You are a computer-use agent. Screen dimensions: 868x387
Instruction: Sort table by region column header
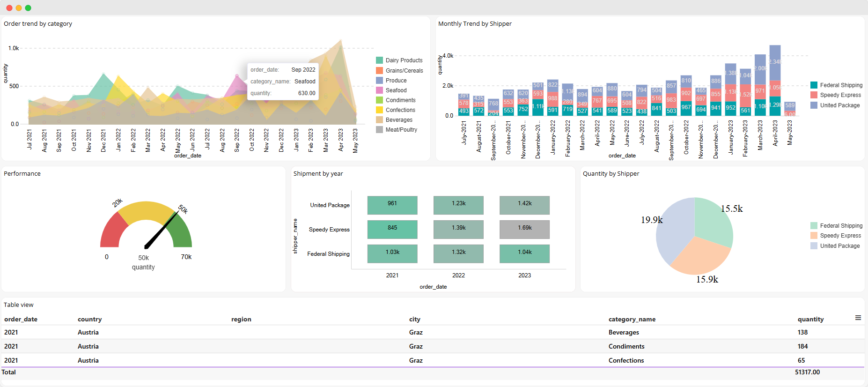pyautogui.click(x=241, y=319)
